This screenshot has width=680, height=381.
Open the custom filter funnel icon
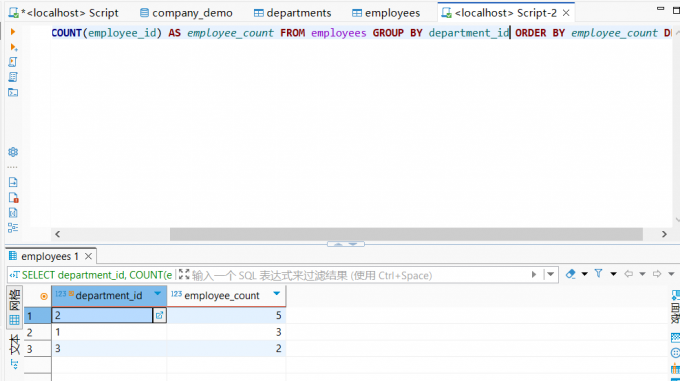[598, 274]
